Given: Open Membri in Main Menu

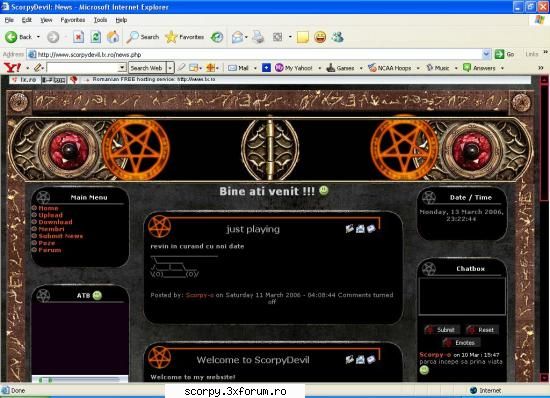Looking at the screenshot, I should click(51, 229).
